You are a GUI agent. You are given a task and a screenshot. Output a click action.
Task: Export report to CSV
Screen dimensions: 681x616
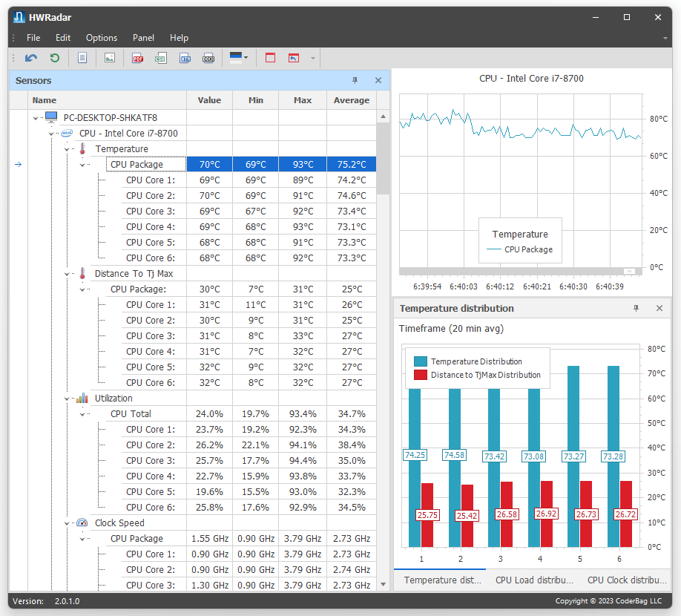pyautogui.click(x=161, y=58)
